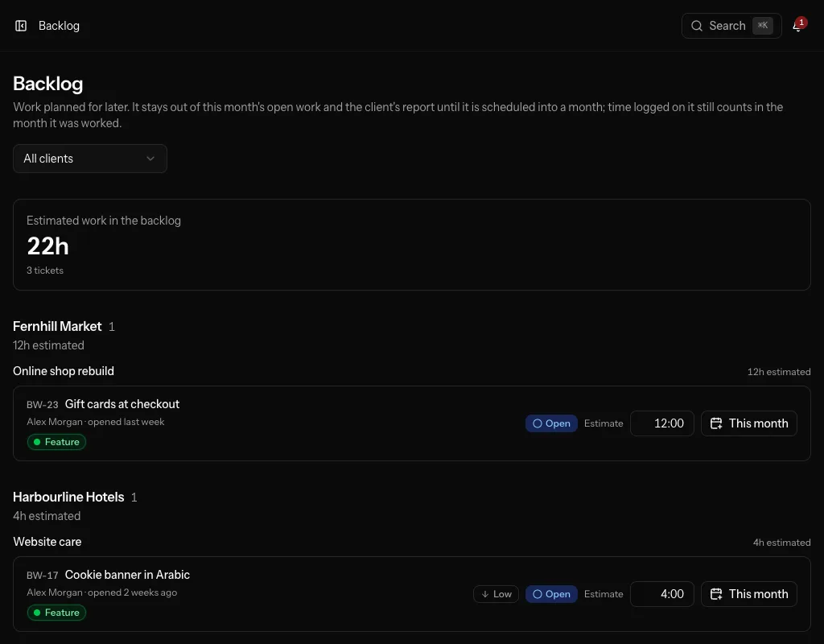Expand the All clients dropdown
This screenshot has height=644, width=824.
(x=90, y=159)
